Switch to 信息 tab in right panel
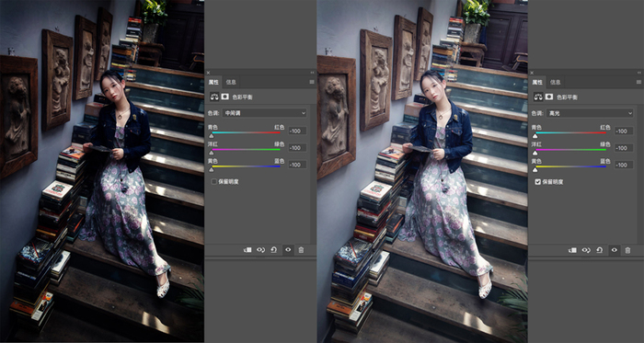Screen dimensions: 644x343 pos(556,82)
